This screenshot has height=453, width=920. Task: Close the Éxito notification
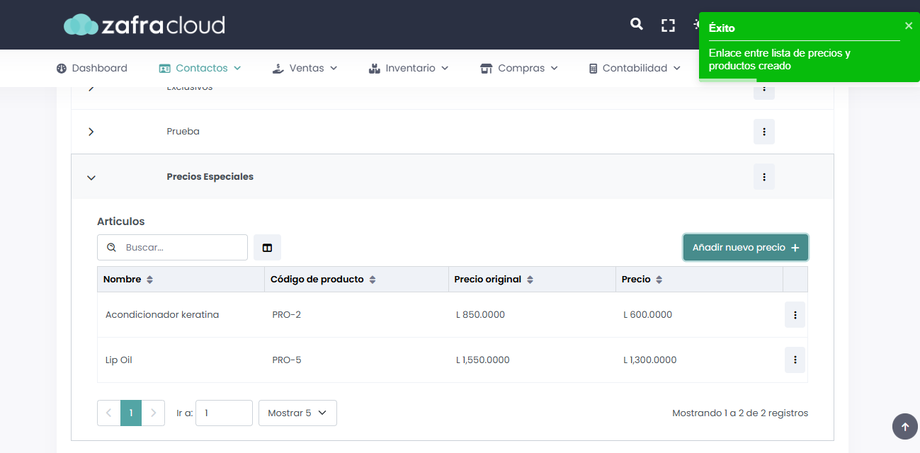(908, 26)
